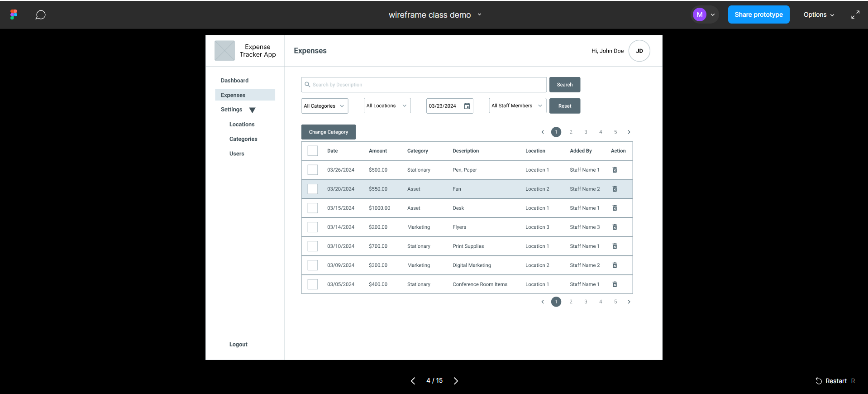Click the Date column header
The width and height of the screenshot is (868, 394).
[332, 151]
